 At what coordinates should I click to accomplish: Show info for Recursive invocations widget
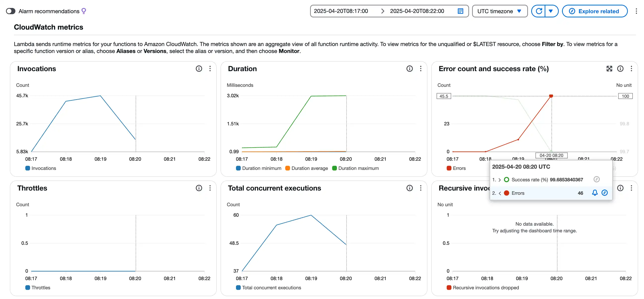[620, 188]
